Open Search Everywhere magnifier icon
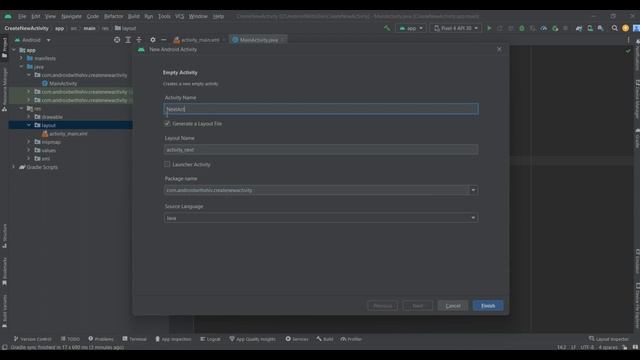This screenshot has height=360, width=640. click(614, 28)
